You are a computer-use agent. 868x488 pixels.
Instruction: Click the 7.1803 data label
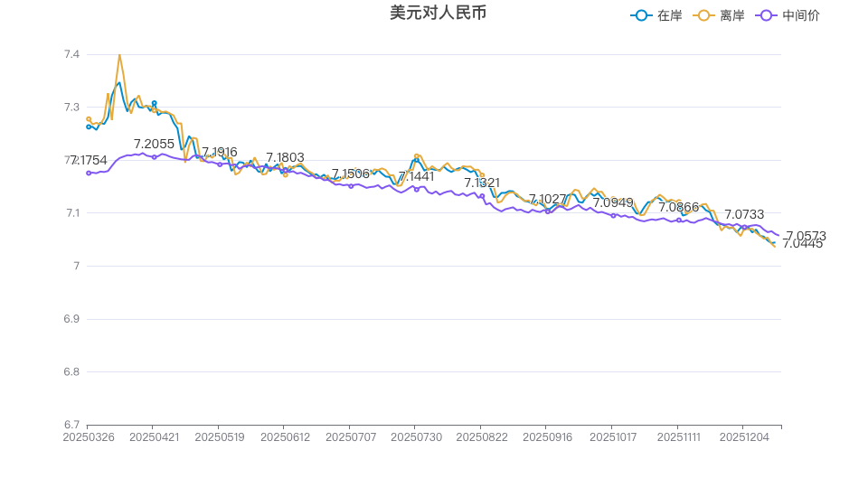pos(285,157)
